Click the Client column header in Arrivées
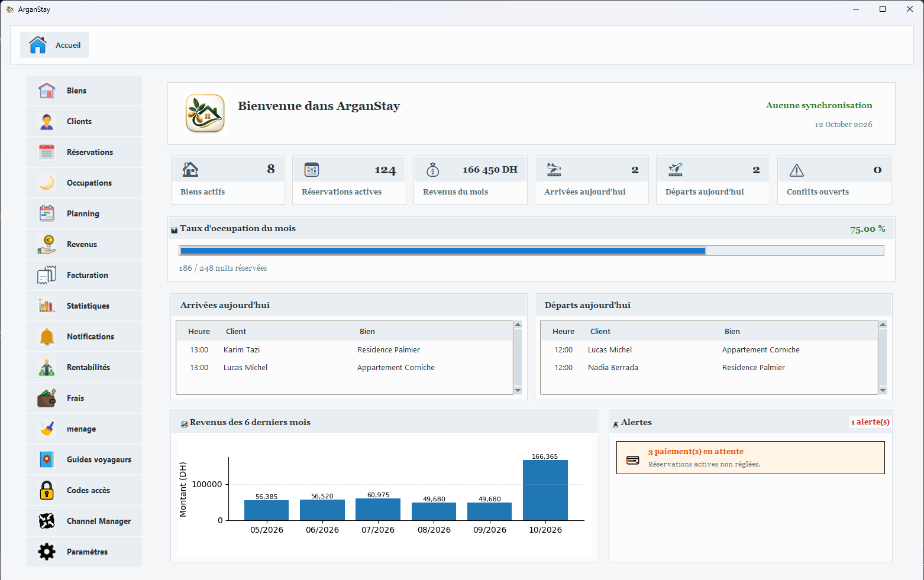The image size is (924, 580). (x=236, y=331)
